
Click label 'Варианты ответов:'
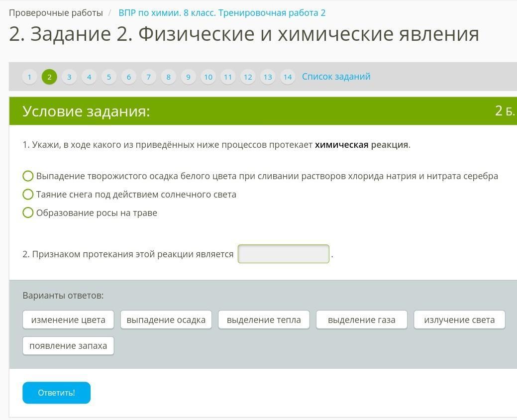click(63, 296)
